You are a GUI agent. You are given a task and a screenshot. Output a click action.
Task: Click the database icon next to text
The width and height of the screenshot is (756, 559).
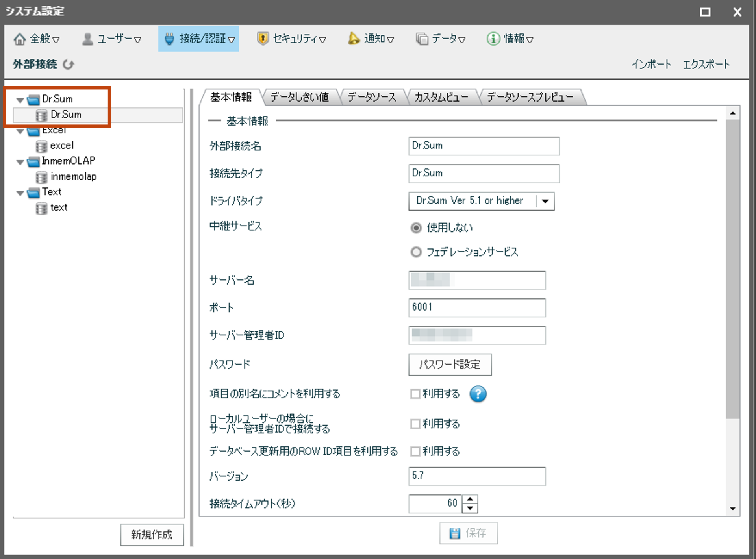41,208
